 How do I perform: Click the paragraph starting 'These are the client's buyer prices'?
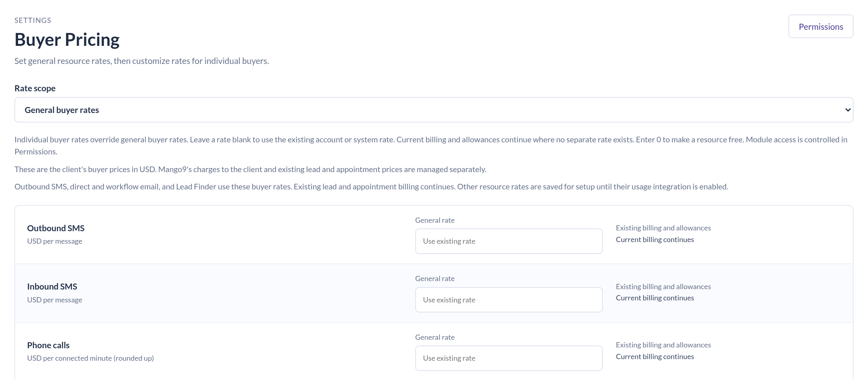(x=250, y=169)
